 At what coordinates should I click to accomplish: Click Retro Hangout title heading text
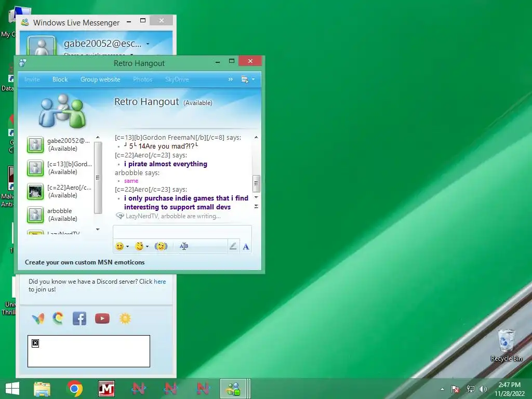coord(146,102)
